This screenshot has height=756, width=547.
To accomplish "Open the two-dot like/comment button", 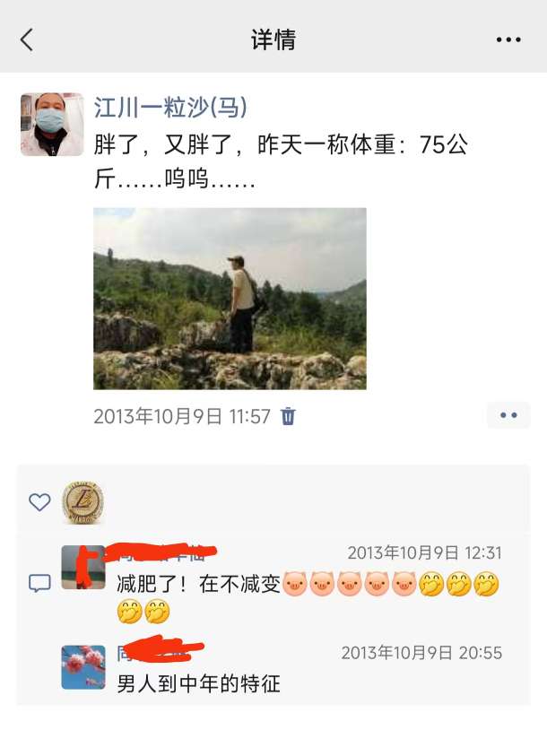I will coord(508,415).
